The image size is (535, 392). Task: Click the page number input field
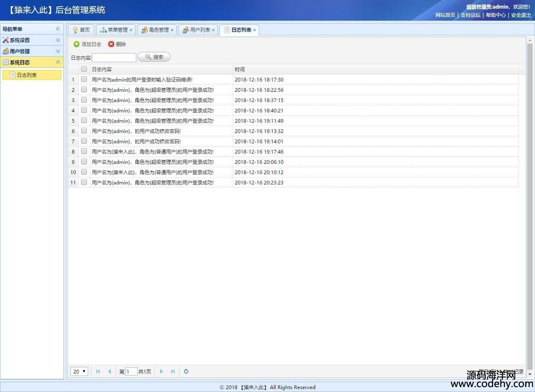pos(131,371)
